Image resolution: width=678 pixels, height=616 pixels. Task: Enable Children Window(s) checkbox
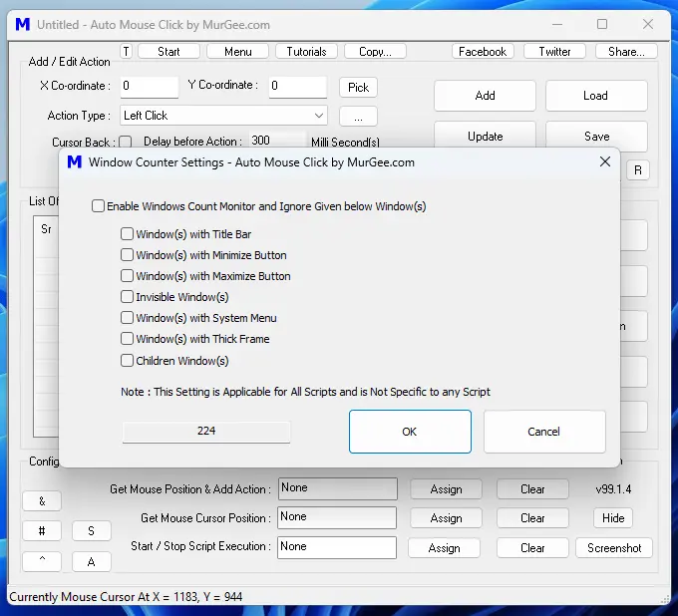click(127, 361)
